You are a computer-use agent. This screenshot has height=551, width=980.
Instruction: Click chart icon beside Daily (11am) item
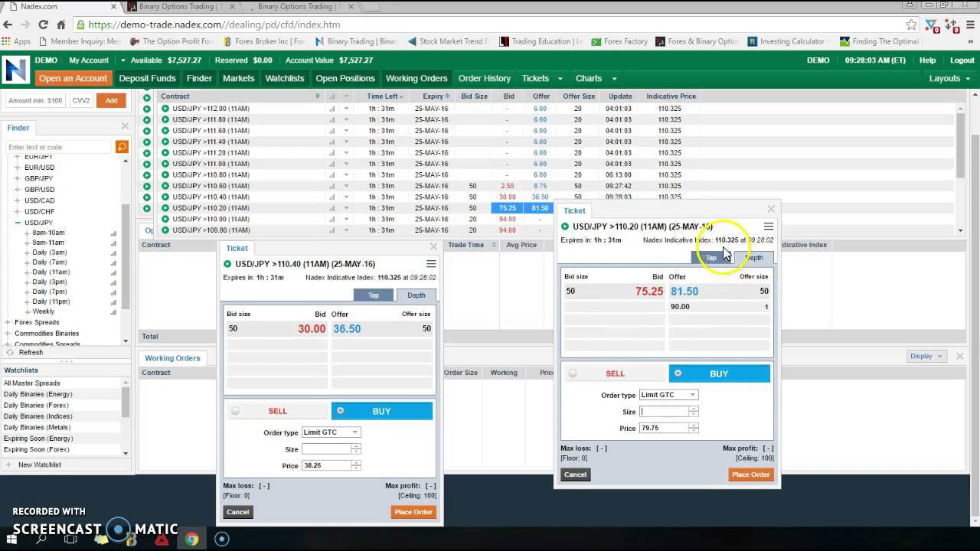[x=113, y=272]
